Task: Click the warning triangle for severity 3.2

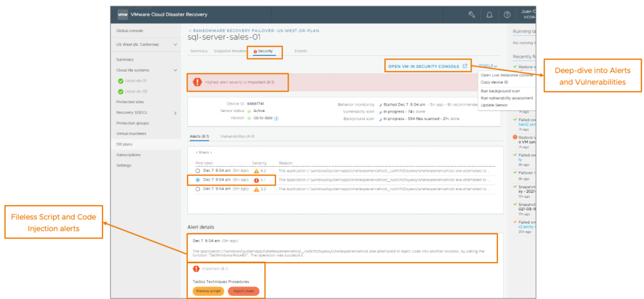Action: 257,189
